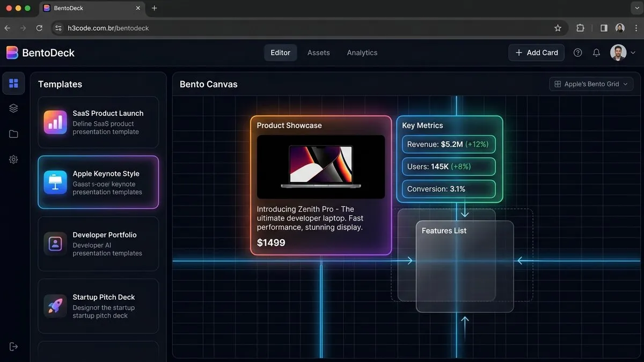Open the grid dashboard sidebar icon
The width and height of the screenshot is (644, 362).
14,83
